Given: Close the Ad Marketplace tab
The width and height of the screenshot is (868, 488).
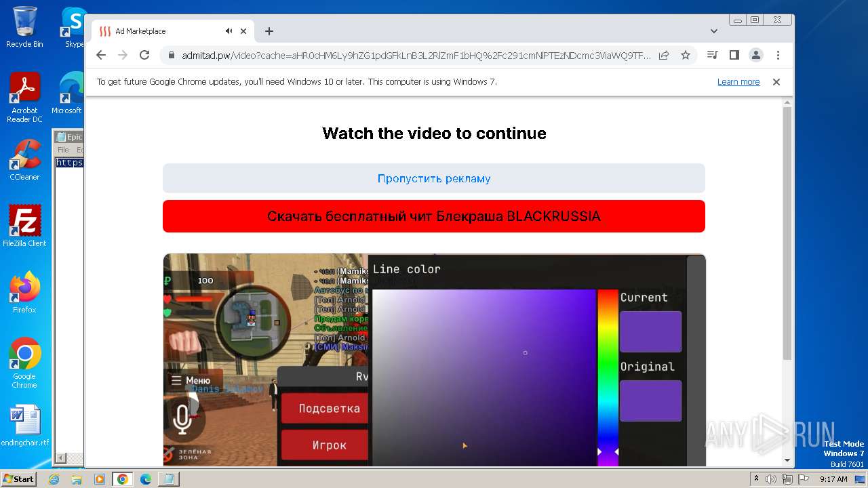Looking at the screenshot, I should 244,31.
